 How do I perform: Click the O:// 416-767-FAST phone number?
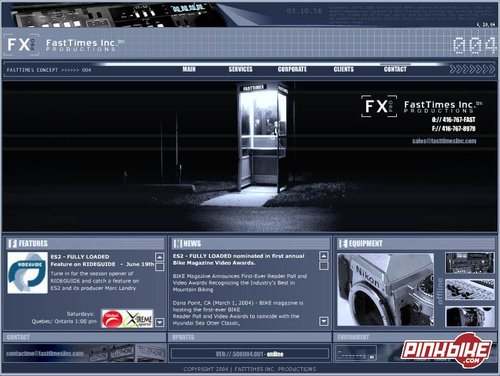pyautogui.click(x=453, y=120)
